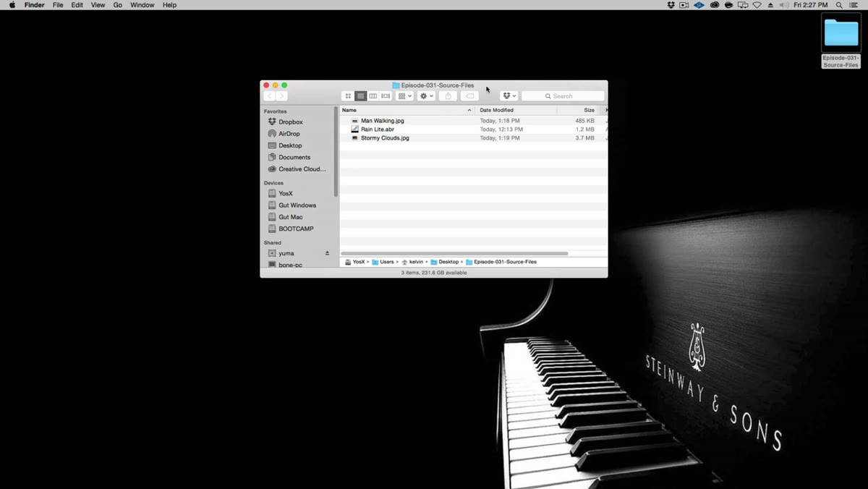Image resolution: width=868 pixels, height=489 pixels.
Task: Click the Finder search field
Action: [x=563, y=96]
